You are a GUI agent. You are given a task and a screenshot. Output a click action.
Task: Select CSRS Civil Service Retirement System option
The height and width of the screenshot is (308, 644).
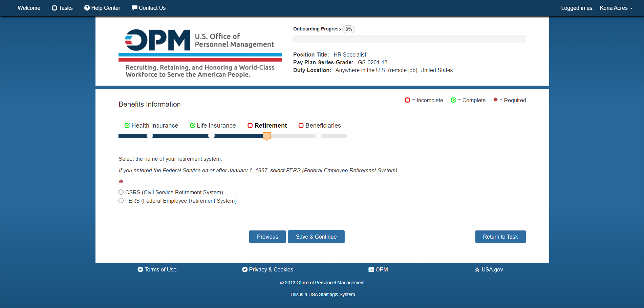pyautogui.click(x=121, y=192)
